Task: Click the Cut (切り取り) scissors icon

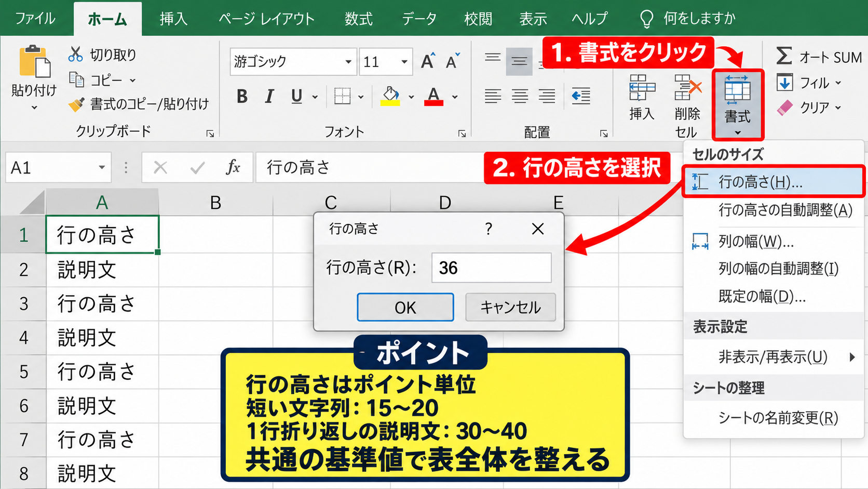Action: tap(76, 54)
